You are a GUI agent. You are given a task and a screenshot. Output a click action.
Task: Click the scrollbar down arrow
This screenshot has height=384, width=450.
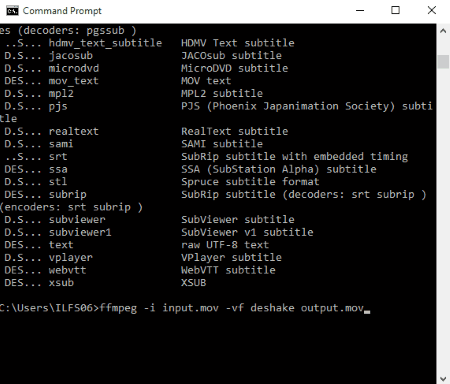coord(443,378)
